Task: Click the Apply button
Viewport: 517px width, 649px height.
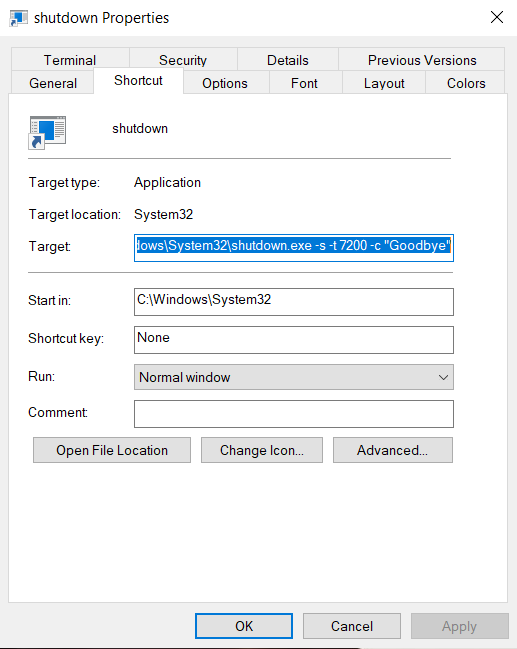Action: tap(459, 626)
